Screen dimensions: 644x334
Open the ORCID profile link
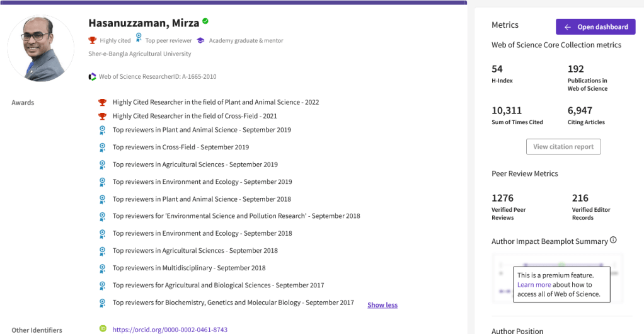(x=170, y=330)
